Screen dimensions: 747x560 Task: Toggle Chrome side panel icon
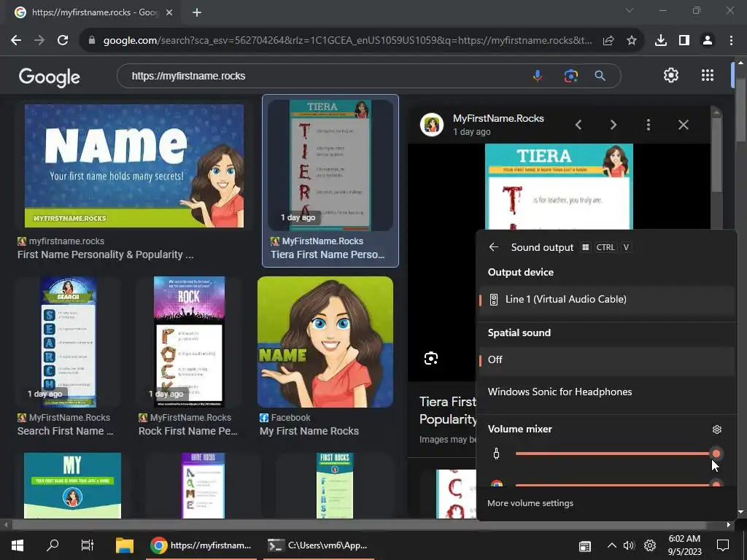(684, 41)
